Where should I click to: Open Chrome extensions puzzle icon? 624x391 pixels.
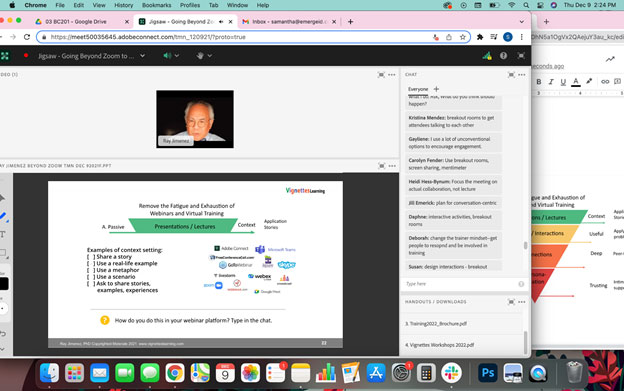tap(480, 37)
